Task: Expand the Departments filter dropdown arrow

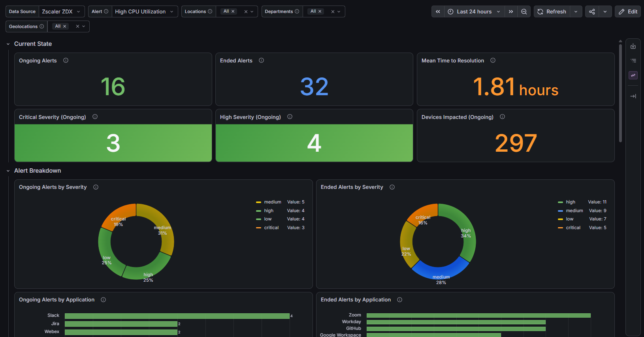Action: (x=339, y=12)
